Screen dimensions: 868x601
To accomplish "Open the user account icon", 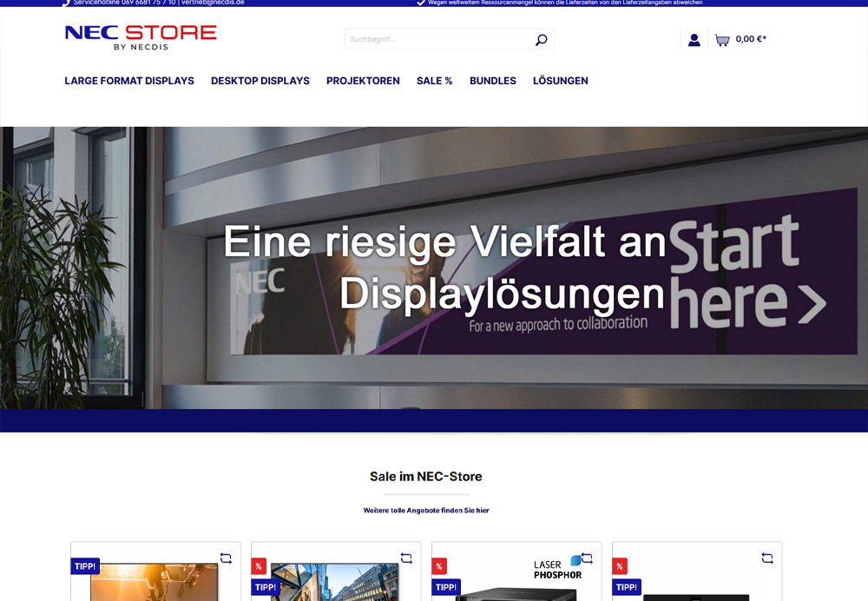I will [x=694, y=40].
